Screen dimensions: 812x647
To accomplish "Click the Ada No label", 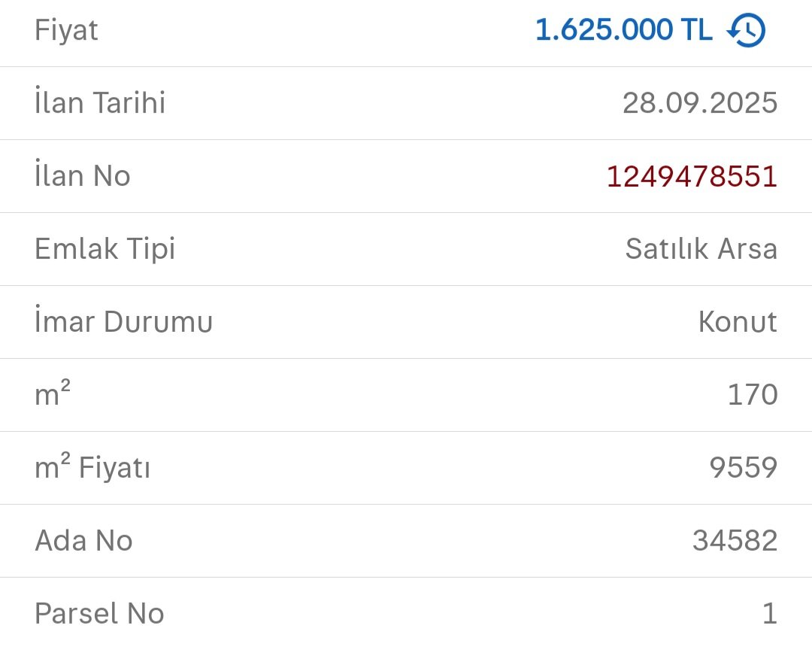I will tap(83, 541).
